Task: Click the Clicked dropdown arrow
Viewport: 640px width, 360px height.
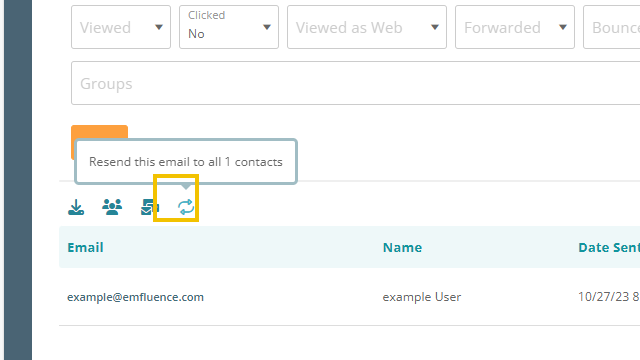Action: coord(267,27)
